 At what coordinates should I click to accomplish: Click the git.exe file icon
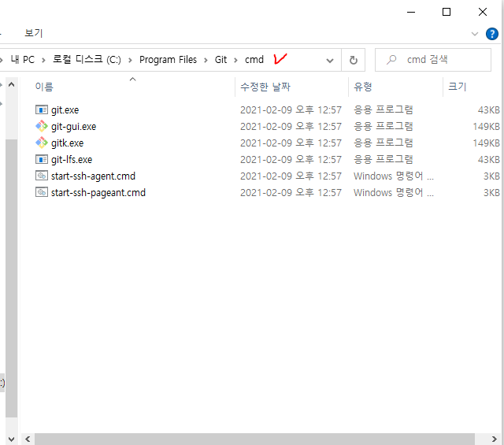coord(42,110)
